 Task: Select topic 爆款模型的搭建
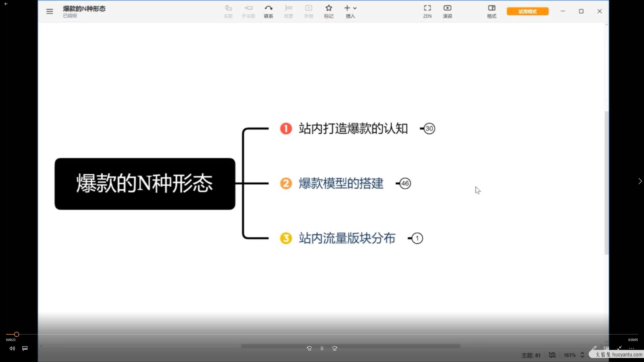point(341,183)
